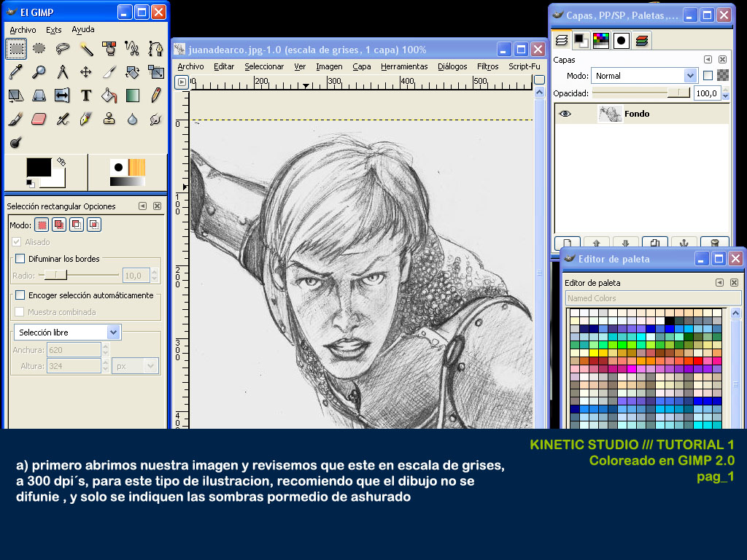Click the raise layer arrow button
This screenshot has height=560, width=747.
click(x=597, y=242)
